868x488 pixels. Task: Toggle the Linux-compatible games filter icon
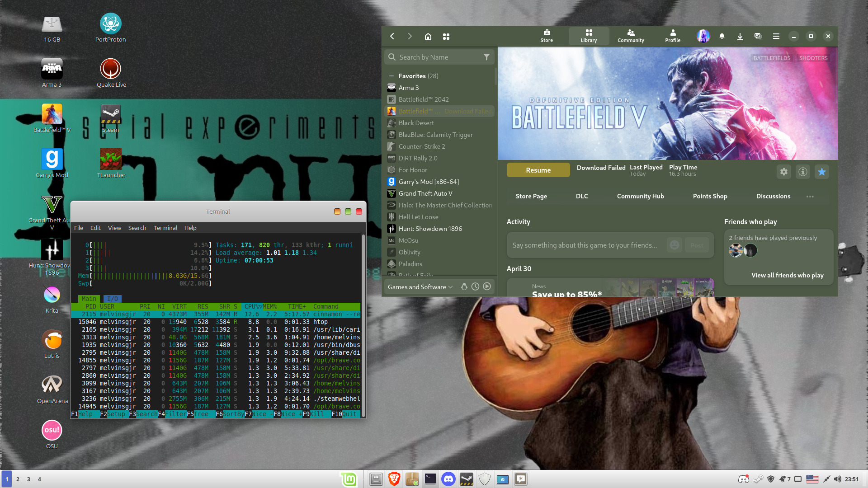[464, 286]
